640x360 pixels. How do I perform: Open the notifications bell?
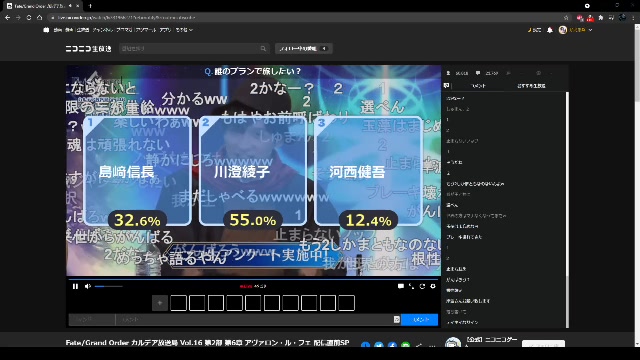[x=550, y=30]
